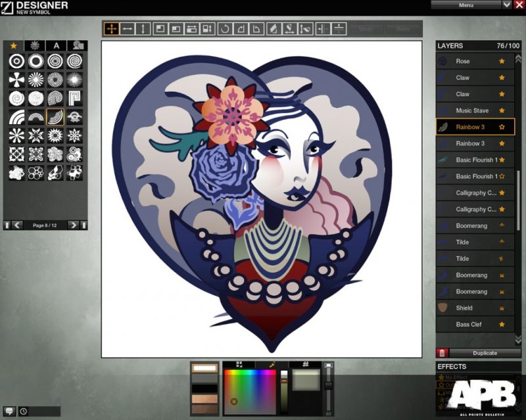Open the dropdown arrow next to Menu

pos(507,5)
